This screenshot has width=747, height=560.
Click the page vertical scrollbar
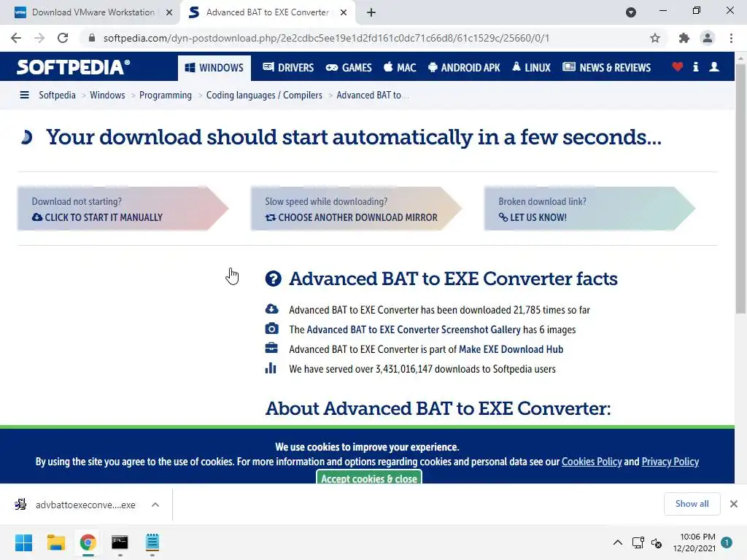[x=740, y=190]
